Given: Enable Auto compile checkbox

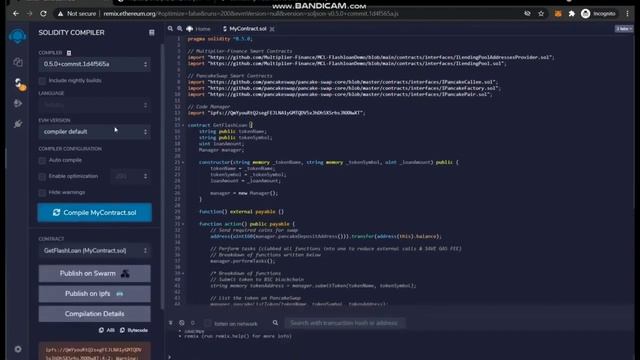Looking at the screenshot, I should [x=42, y=160].
